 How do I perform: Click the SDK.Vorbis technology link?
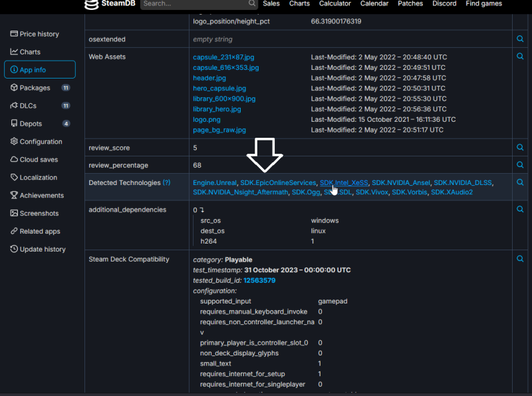pyautogui.click(x=409, y=192)
